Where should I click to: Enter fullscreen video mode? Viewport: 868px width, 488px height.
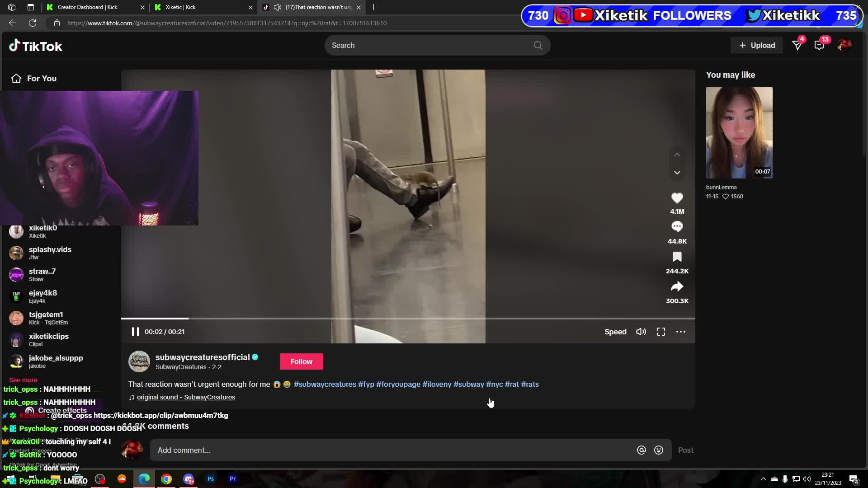click(x=660, y=332)
